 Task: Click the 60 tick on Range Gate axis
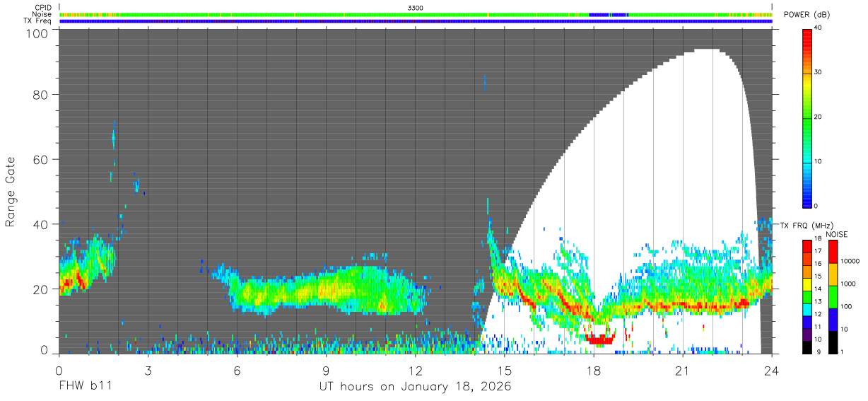[41, 160]
